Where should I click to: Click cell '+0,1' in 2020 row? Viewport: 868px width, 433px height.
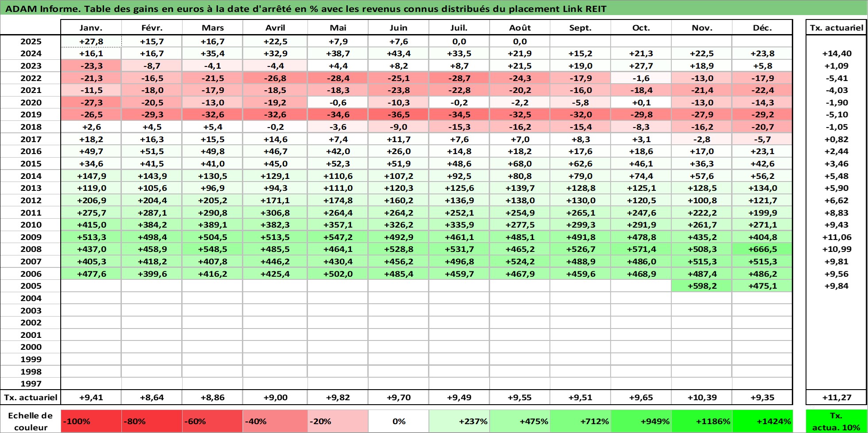(x=641, y=102)
